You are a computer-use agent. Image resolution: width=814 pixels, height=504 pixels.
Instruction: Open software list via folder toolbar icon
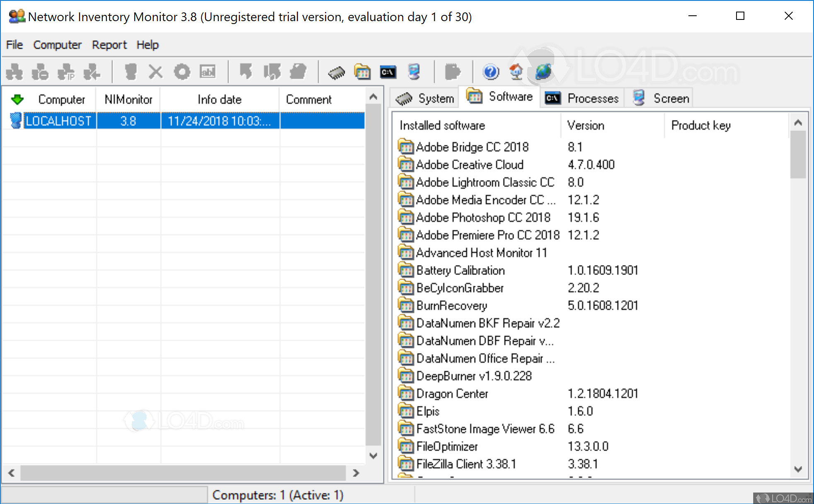(362, 72)
